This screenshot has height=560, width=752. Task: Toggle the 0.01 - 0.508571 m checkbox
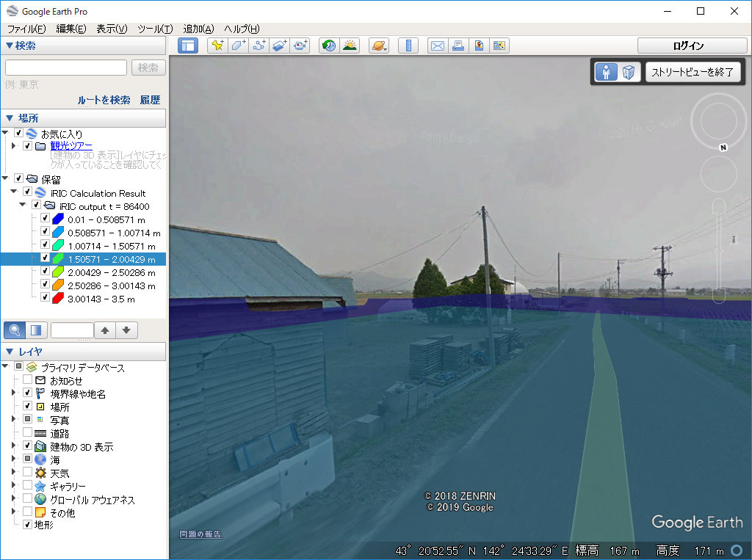click(46, 219)
